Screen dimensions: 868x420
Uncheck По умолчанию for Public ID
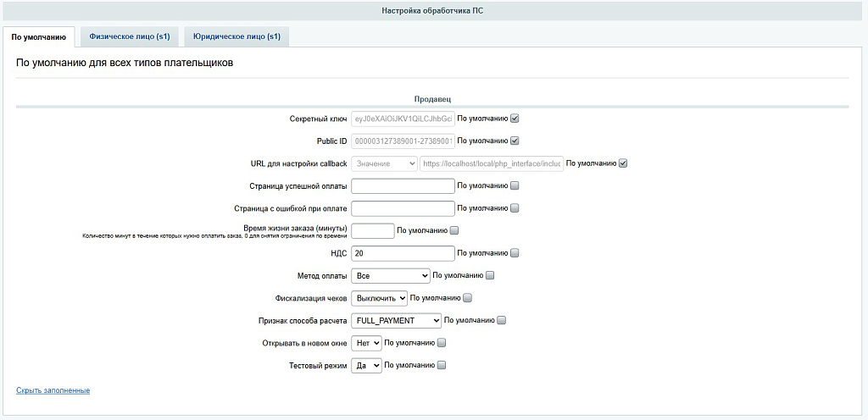515,141
